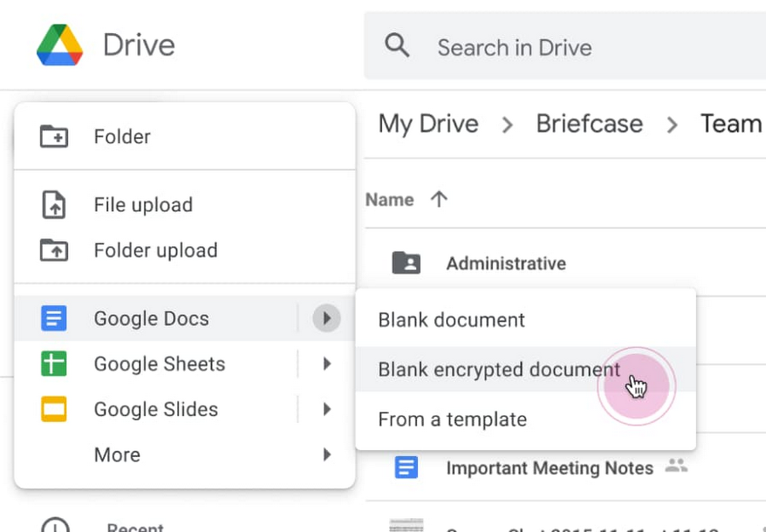Select the Google Slides presentation icon
The height and width of the screenshot is (532, 766).
click(x=54, y=409)
